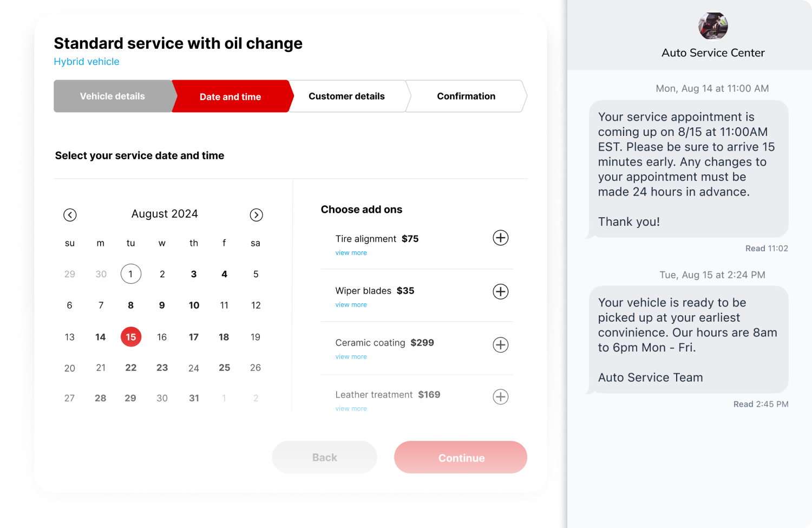Add Ceramic coating add-on

pos(500,344)
